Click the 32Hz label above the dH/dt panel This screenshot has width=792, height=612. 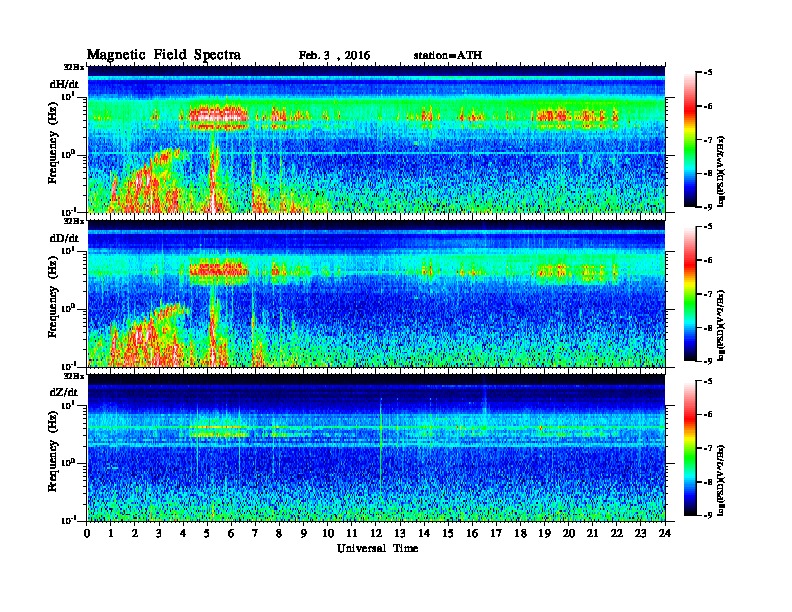click(74, 67)
